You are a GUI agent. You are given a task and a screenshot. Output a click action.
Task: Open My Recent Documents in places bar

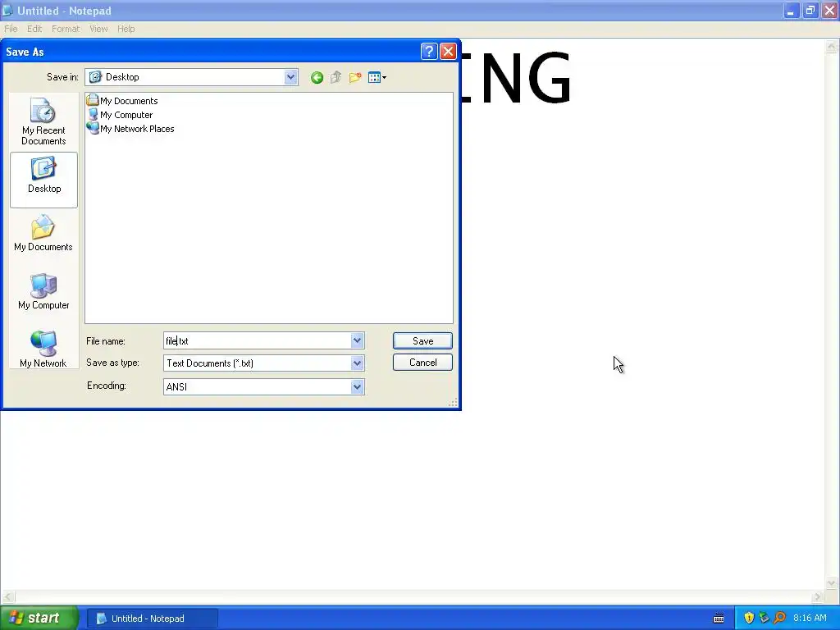pos(43,121)
